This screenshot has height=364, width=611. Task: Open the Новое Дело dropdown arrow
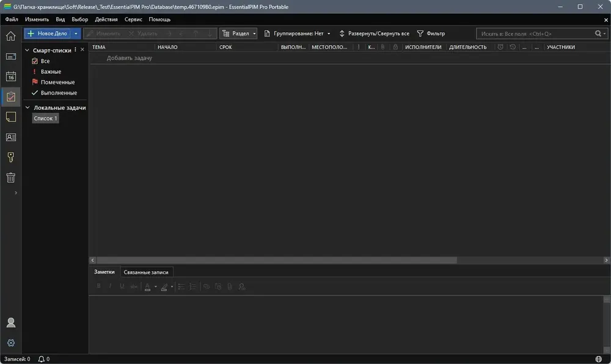coord(76,34)
